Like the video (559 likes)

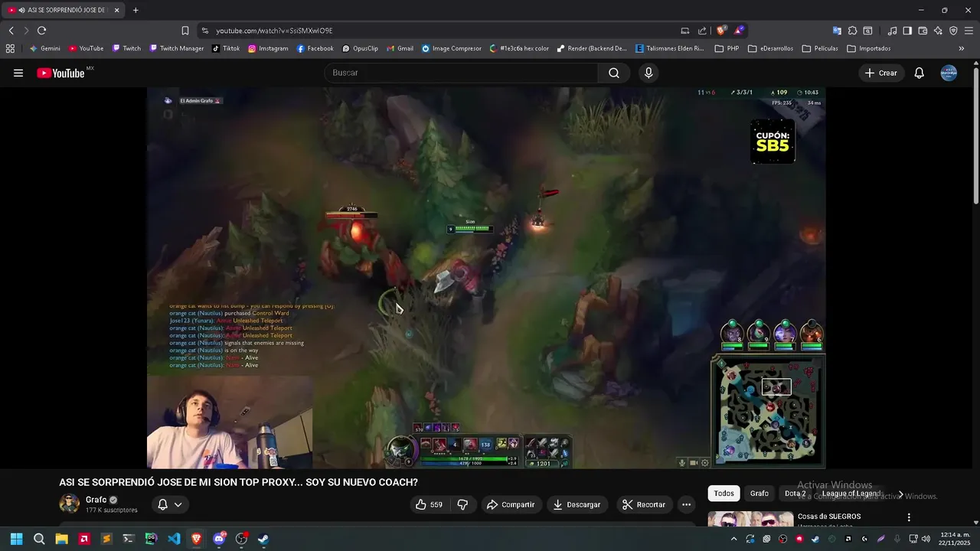coord(429,504)
